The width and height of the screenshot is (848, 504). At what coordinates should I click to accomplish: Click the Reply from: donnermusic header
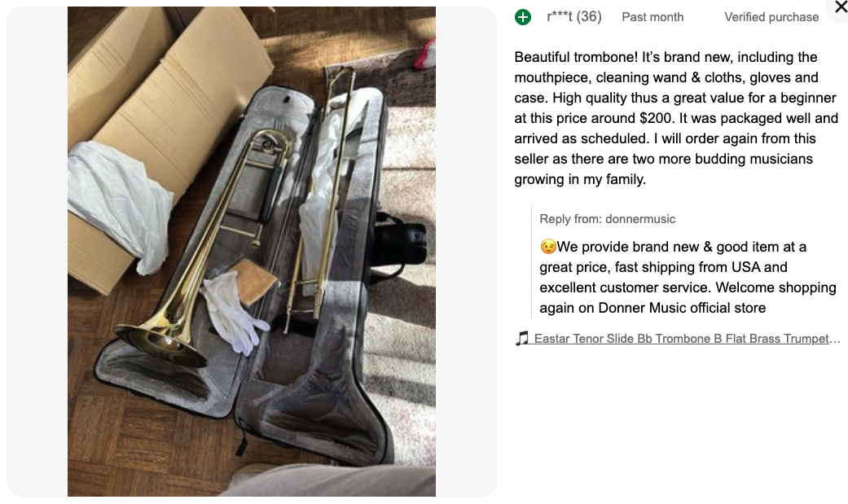(607, 219)
